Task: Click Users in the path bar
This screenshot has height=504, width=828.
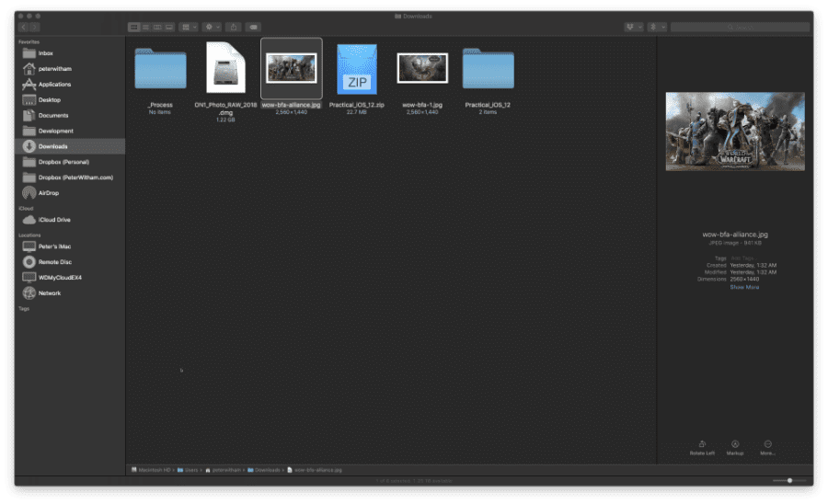Action: 188,470
